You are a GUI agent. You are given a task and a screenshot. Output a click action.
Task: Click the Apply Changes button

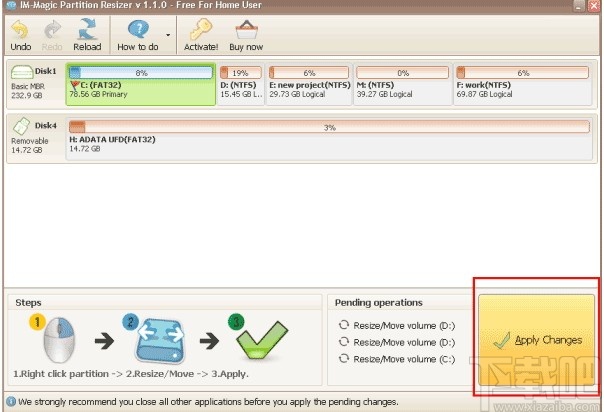pyautogui.click(x=536, y=340)
